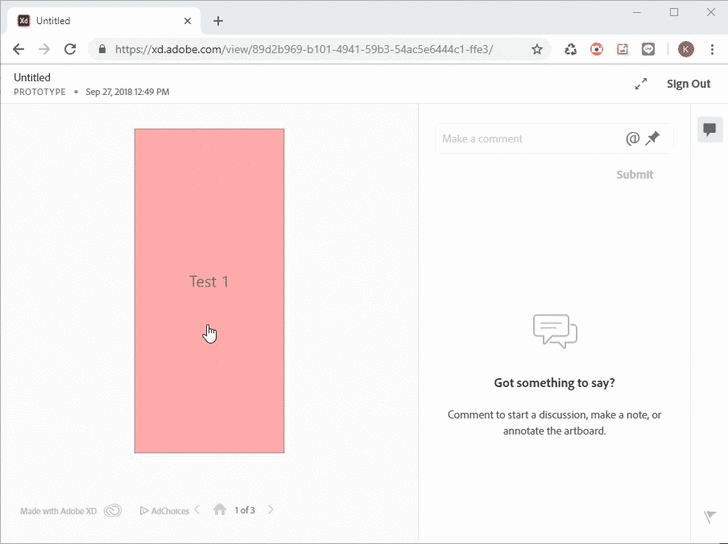Submit the comment
This screenshot has width=728, height=544.
[x=635, y=175]
